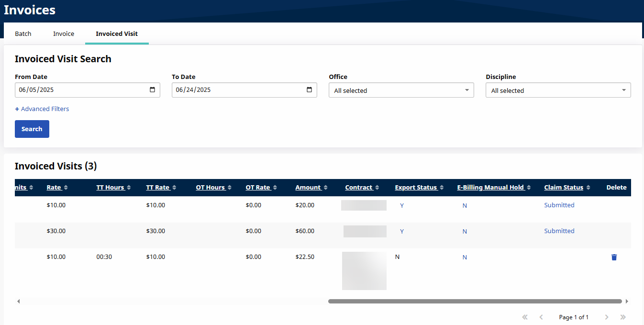Sort table by Amount column

pyautogui.click(x=308, y=188)
